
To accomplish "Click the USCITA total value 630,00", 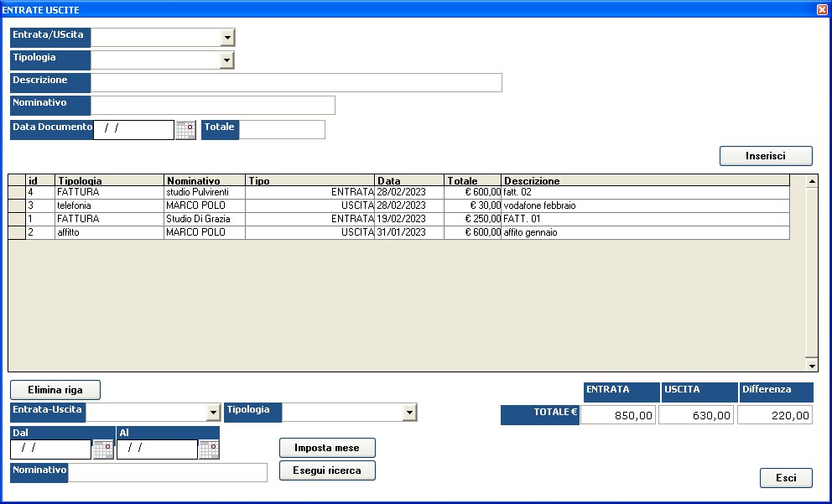I will point(696,415).
